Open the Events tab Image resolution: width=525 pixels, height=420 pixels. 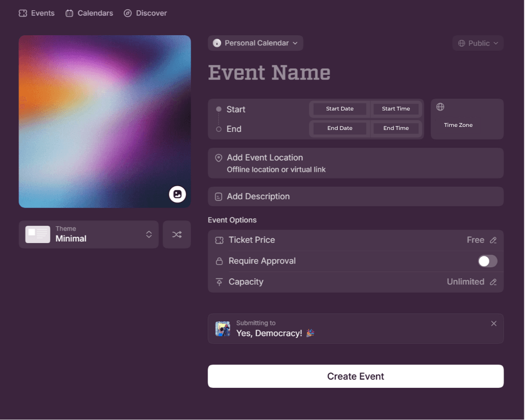click(x=36, y=13)
